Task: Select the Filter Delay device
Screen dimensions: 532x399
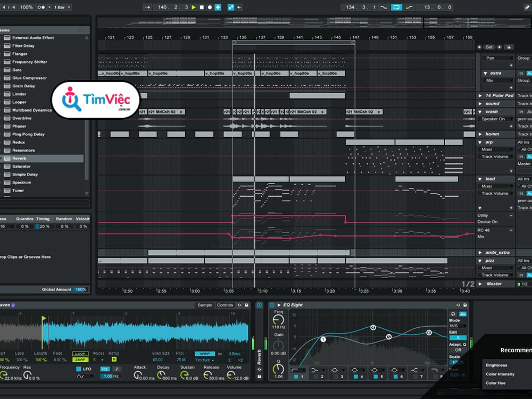Action: [23, 46]
